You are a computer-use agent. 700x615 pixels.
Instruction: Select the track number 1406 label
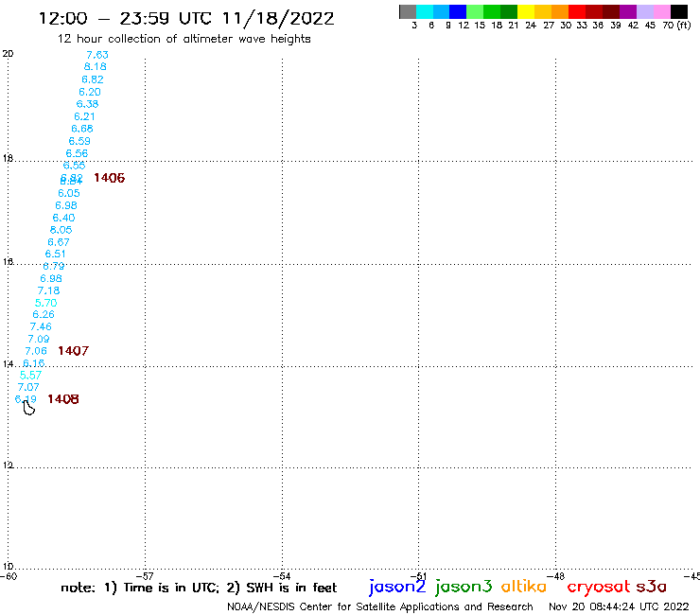point(110,178)
